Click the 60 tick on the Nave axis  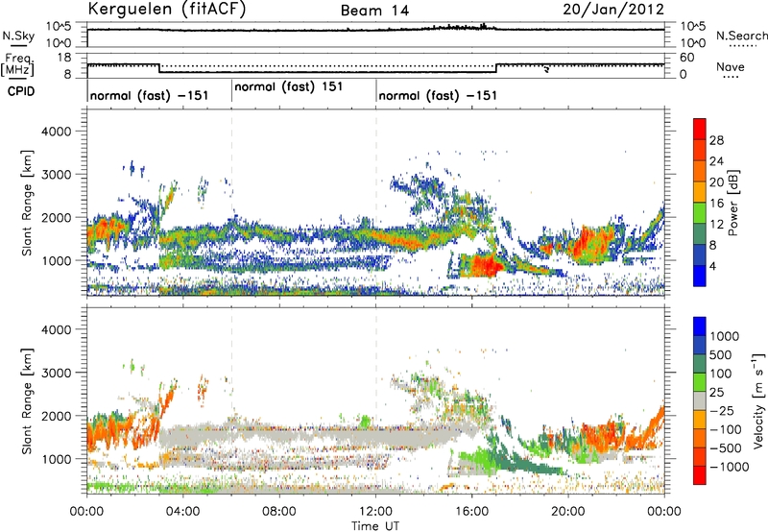[686, 58]
